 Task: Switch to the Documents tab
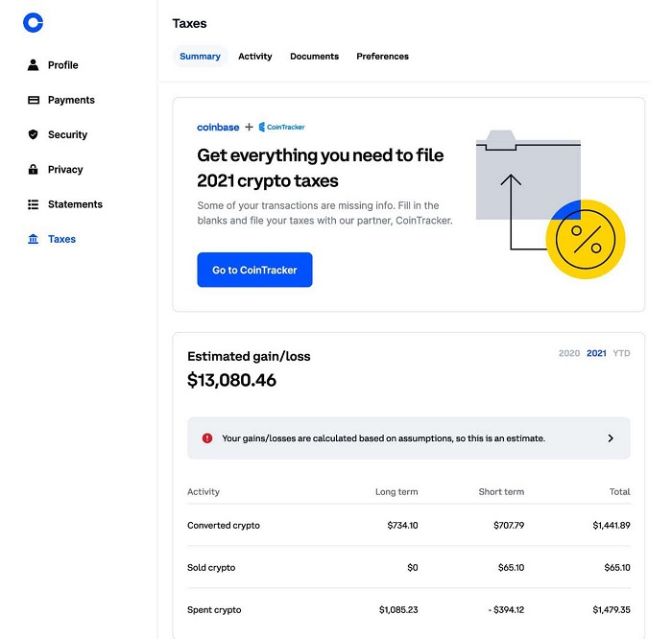point(314,57)
